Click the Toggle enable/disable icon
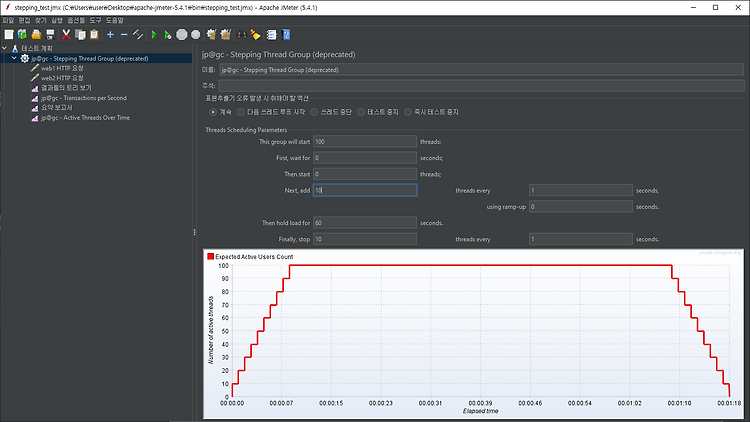750x422 pixels. pyautogui.click(x=138, y=34)
